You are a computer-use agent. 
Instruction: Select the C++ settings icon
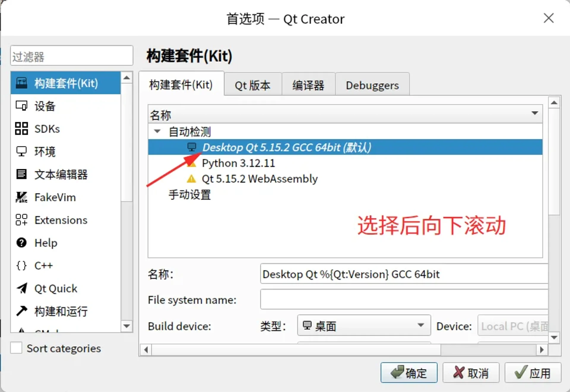(43, 266)
